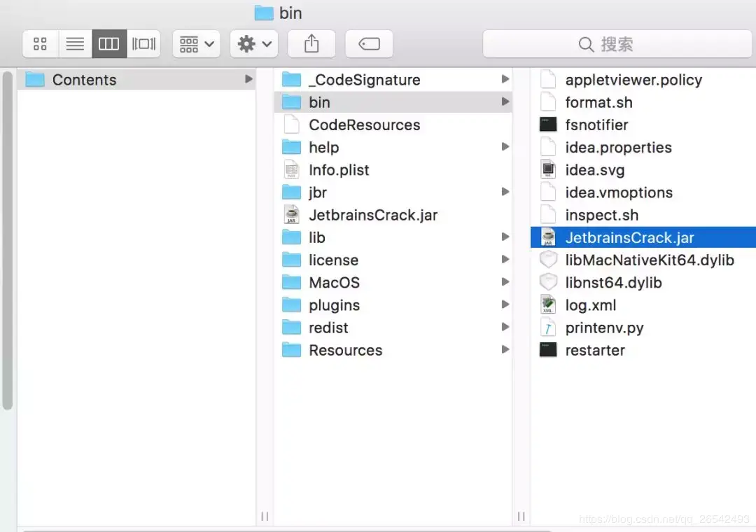This screenshot has height=532, width=756.
Task: Open the redist folder
Action: (393, 328)
